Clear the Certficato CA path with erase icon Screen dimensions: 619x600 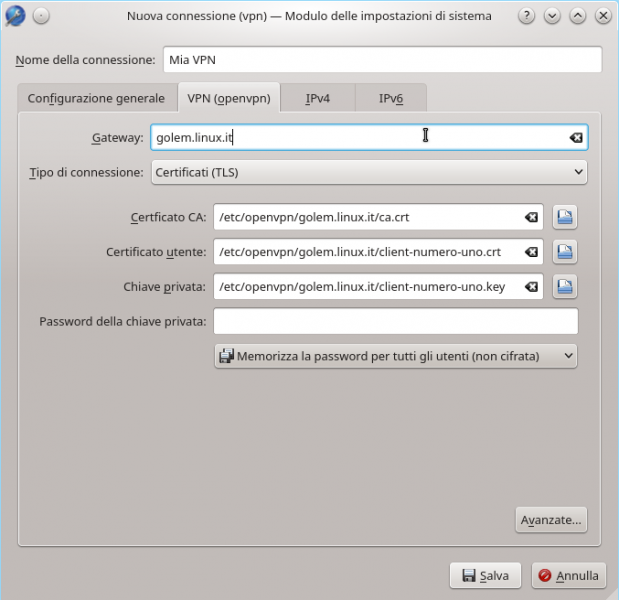(x=531, y=217)
